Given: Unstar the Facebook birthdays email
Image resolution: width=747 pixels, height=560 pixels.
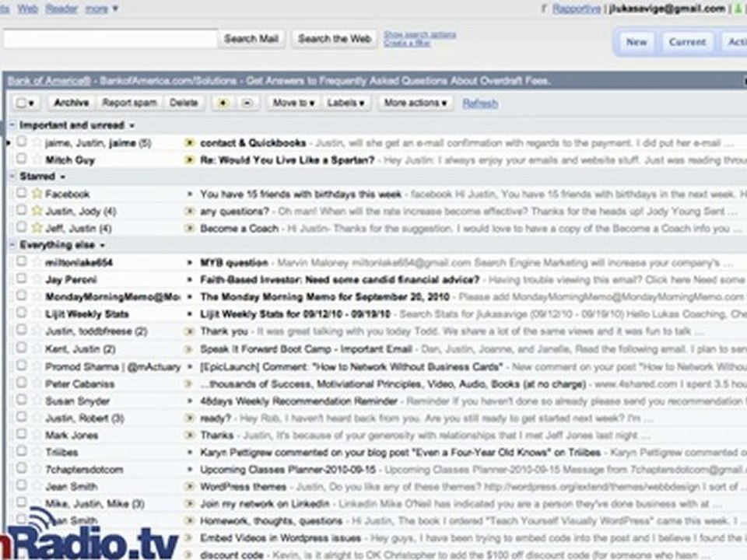Looking at the screenshot, I should pyautogui.click(x=37, y=194).
